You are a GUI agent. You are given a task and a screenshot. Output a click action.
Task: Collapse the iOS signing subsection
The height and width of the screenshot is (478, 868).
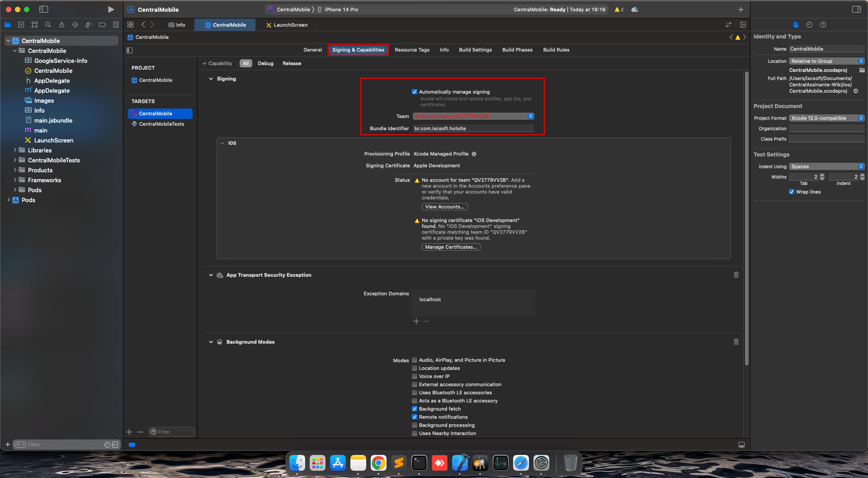(x=222, y=143)
